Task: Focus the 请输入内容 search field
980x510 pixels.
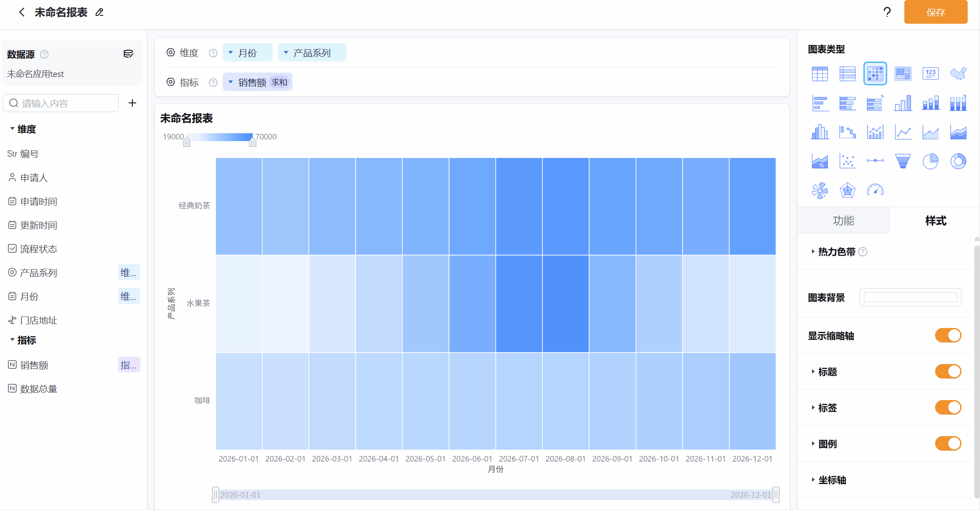Action: pyautogui.click(x=61, y=103)
